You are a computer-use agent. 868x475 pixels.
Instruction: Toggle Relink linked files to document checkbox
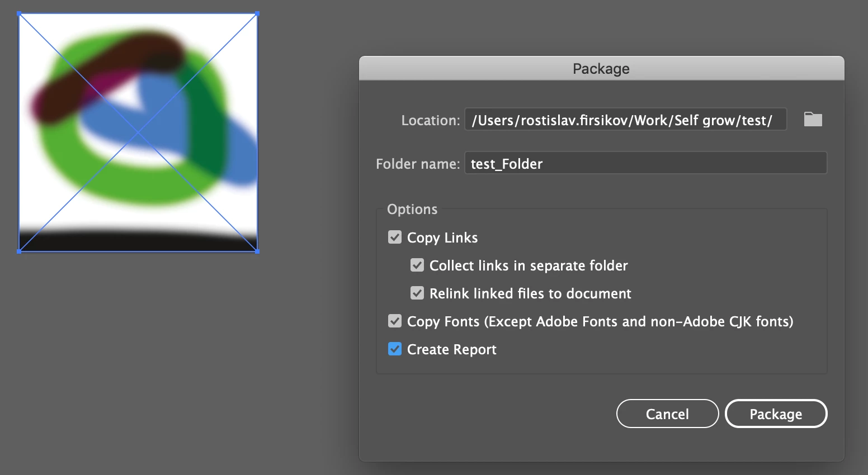417,293
